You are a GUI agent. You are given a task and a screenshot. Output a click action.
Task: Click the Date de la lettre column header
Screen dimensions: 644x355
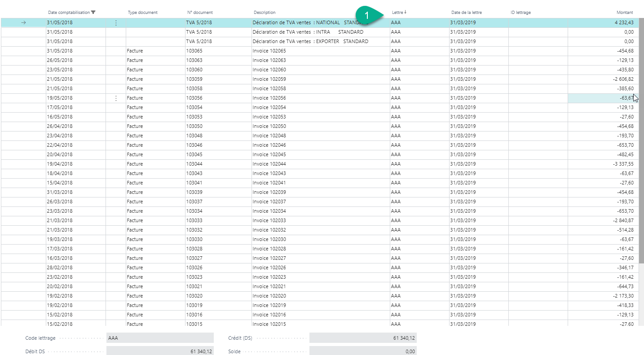tap(466, 13)
